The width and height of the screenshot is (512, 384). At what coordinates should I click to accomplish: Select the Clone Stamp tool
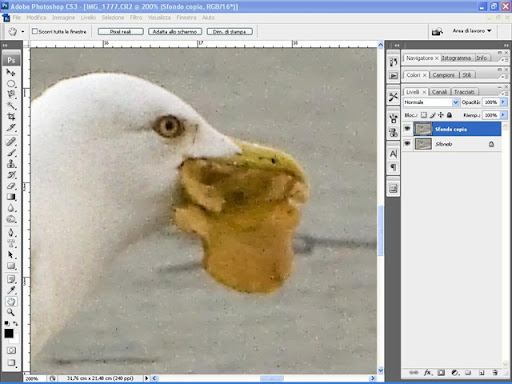coord(11,164)
